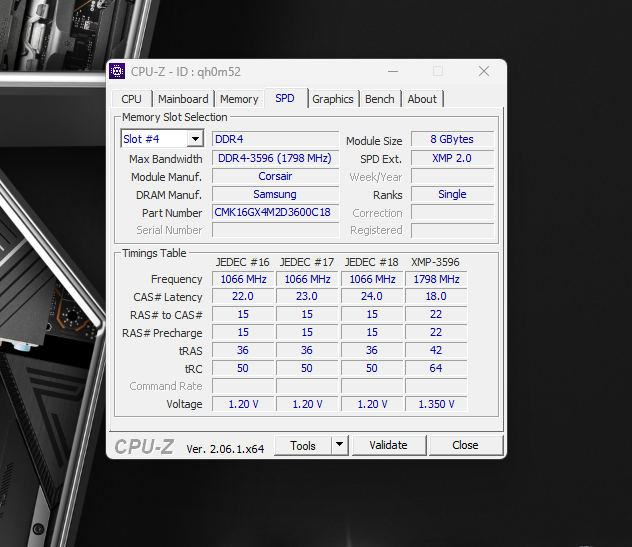Click the Samsung DRAM manufacturer value
Viewport: 632px width, 547px height.
click(275, 194)
